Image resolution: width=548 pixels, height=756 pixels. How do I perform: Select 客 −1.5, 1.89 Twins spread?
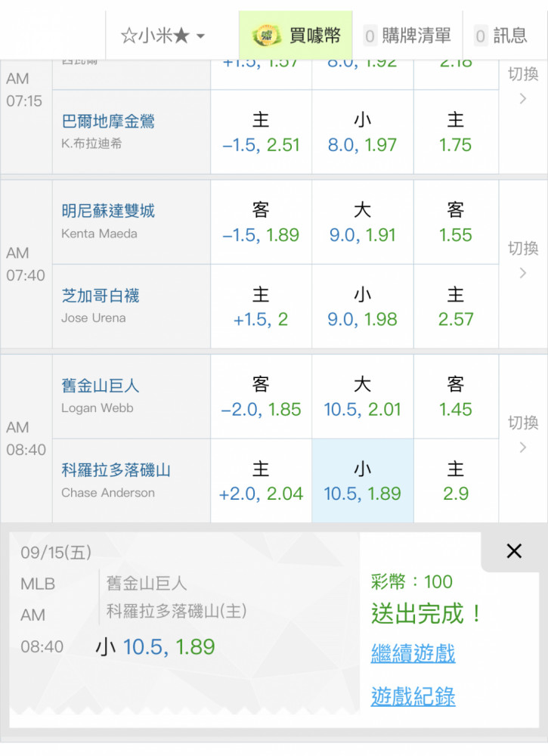click(x=261, y=222)
